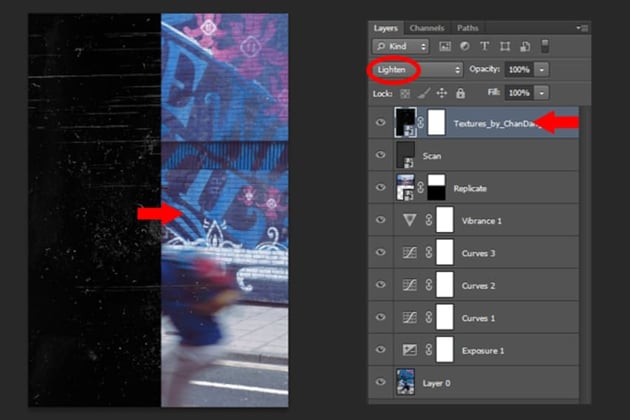Click lock transparent pixels icon
This screenshot has height=420, width=630.
pyautogui.click(x=405, y=94)
